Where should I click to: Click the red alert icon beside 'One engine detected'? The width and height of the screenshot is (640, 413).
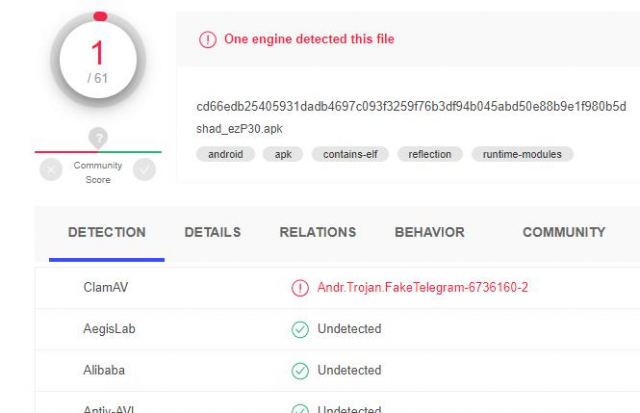(207, 40)
